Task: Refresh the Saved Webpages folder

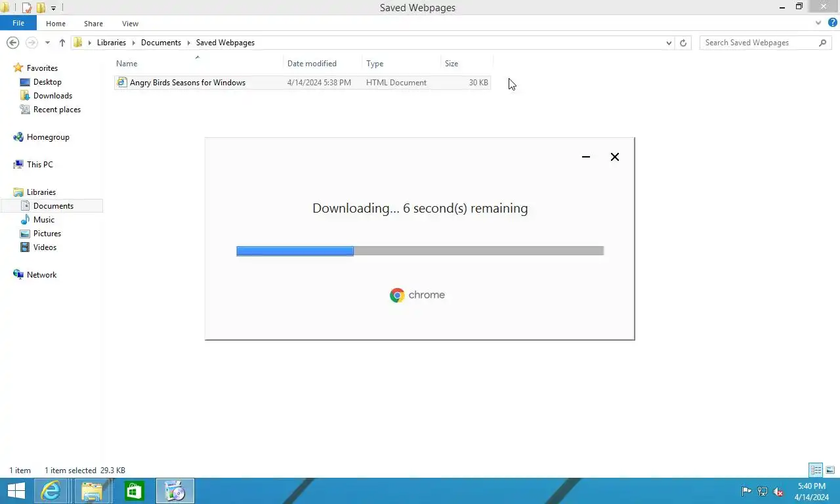Action: click(x=683, y=43)
